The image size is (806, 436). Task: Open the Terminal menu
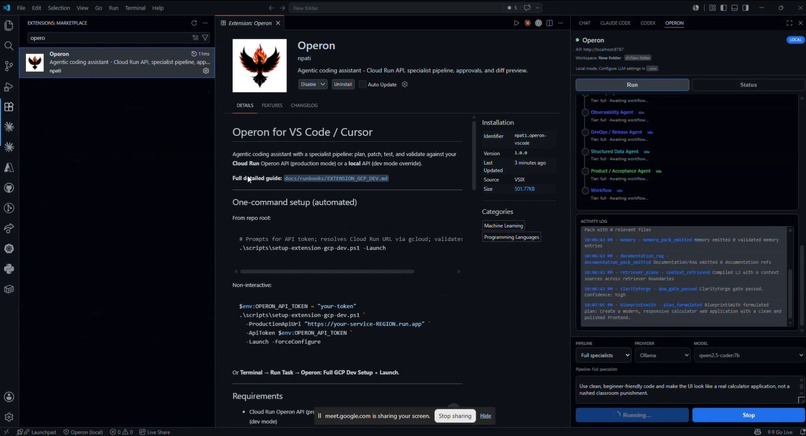(135, 8)
